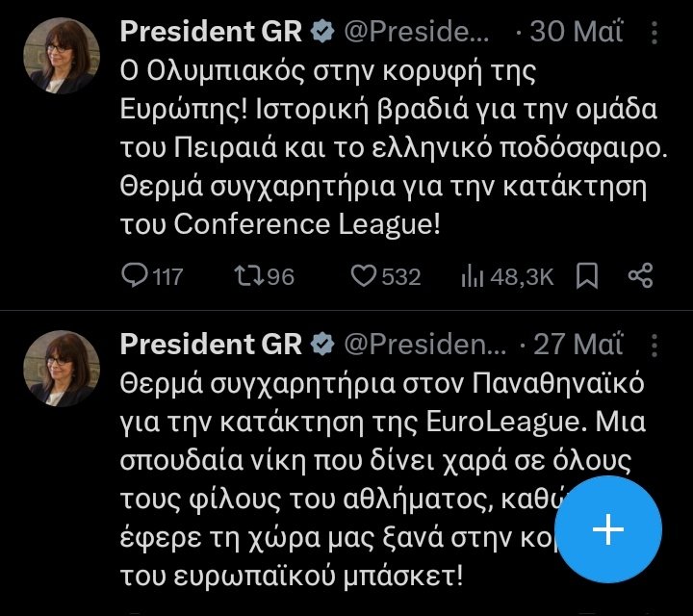Tap the blue plus compose button
Viewport: 693px width, 616px height.
click(610, 530)
